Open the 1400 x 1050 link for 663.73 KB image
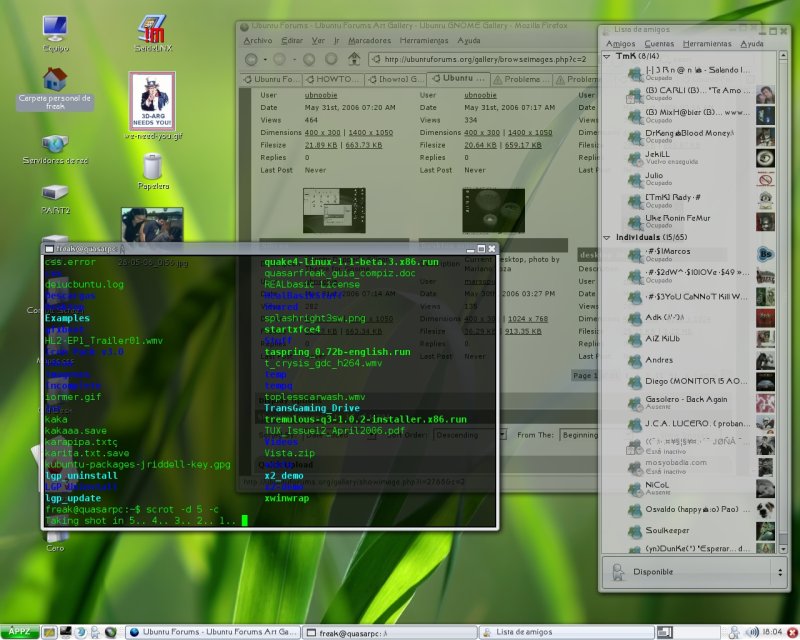 click(x=370, y=133)
